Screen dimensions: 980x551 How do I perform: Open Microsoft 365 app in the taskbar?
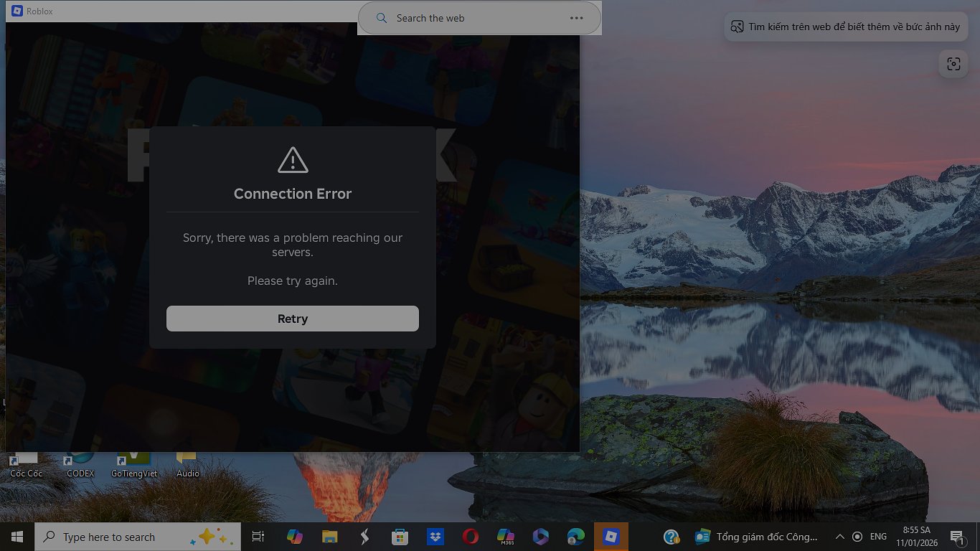[505, 537]
